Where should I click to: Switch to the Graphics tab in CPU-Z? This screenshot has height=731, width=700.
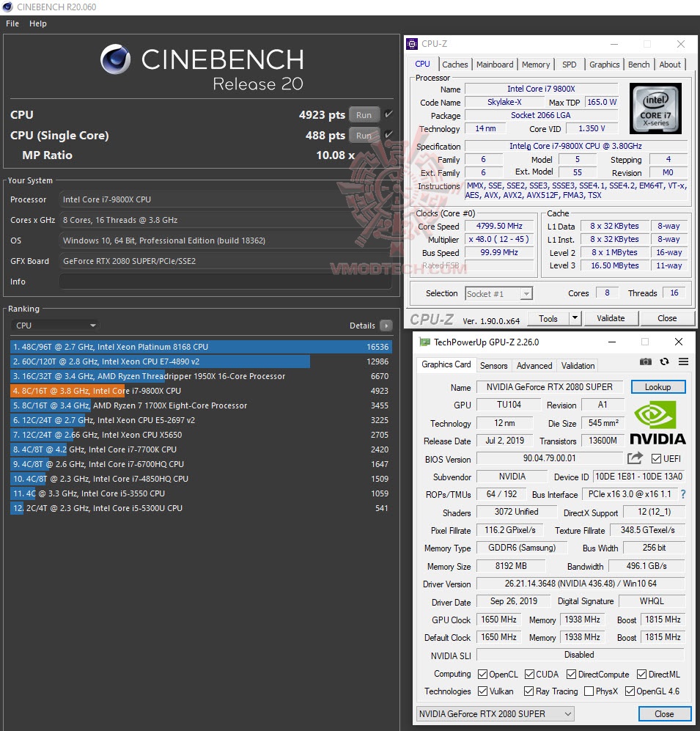(x=605, y=65)
